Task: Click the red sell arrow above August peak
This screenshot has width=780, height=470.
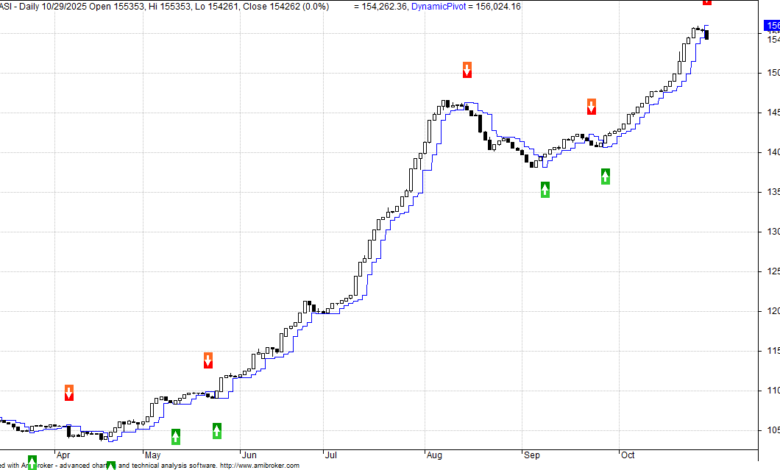Action: (467, 69)
